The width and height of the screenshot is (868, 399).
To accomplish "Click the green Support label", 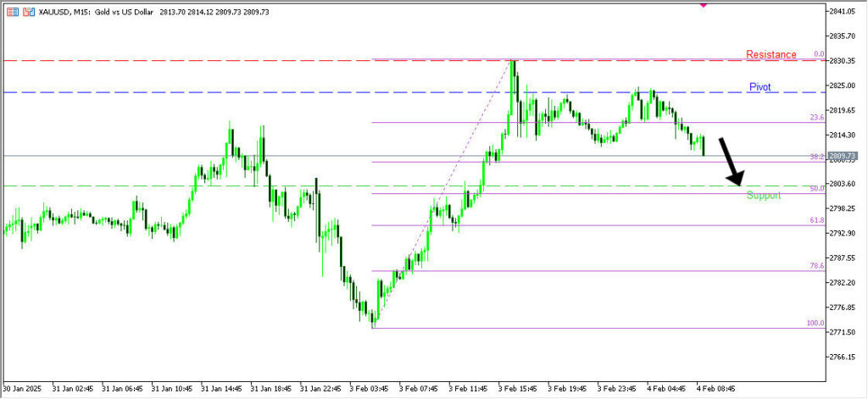I will pyautogui.click(x=763, y=196).
